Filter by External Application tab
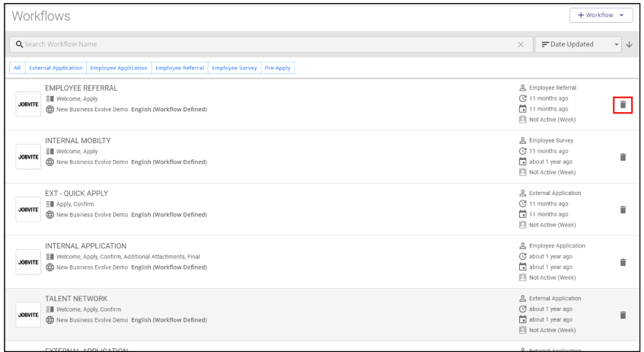 [x=56, y=68]
